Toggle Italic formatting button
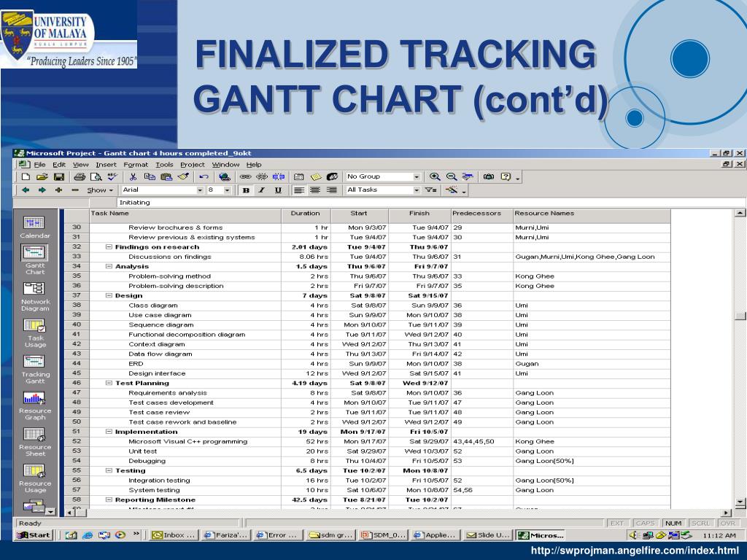This screenshot has width=747, height=560. [262, 190]
